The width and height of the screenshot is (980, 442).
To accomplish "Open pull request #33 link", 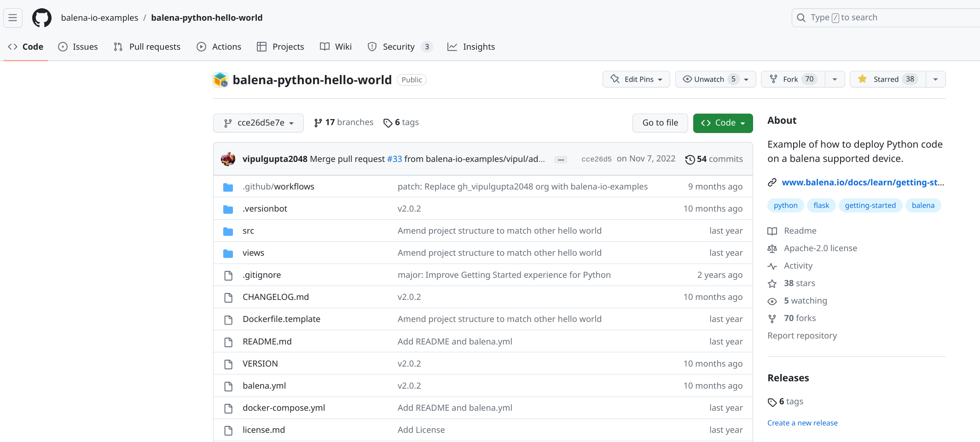I will pos(394,159).
